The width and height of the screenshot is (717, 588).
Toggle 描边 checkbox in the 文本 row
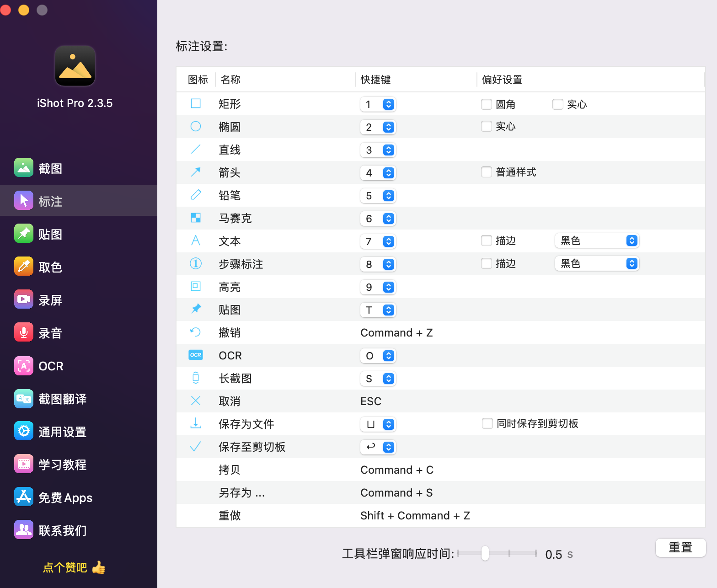tap(487, 241)
